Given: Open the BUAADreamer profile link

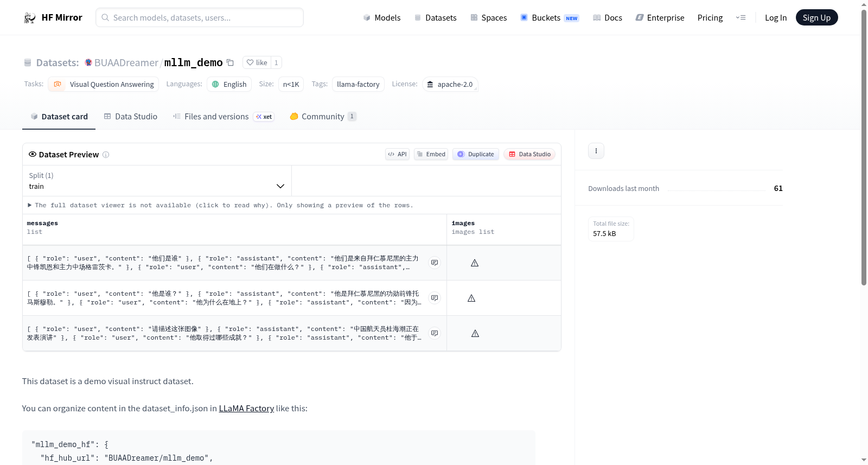Looking at the screenshot, I should pos(126,62).
